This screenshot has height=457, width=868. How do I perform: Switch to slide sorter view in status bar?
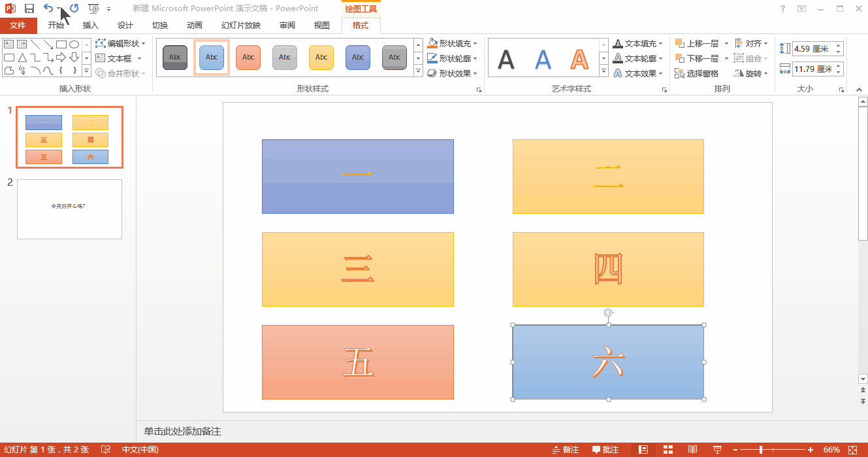click(667, 450)
